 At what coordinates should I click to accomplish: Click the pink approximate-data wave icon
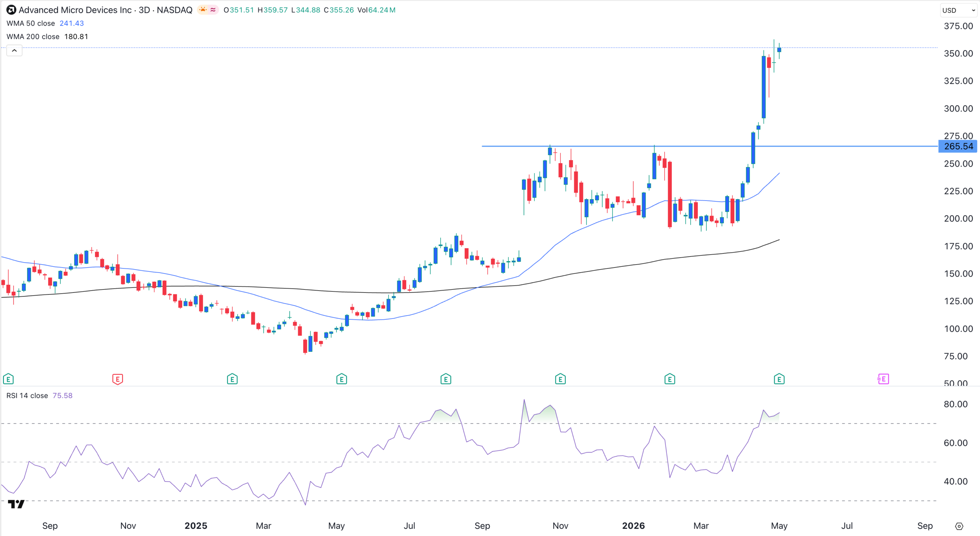213,10
